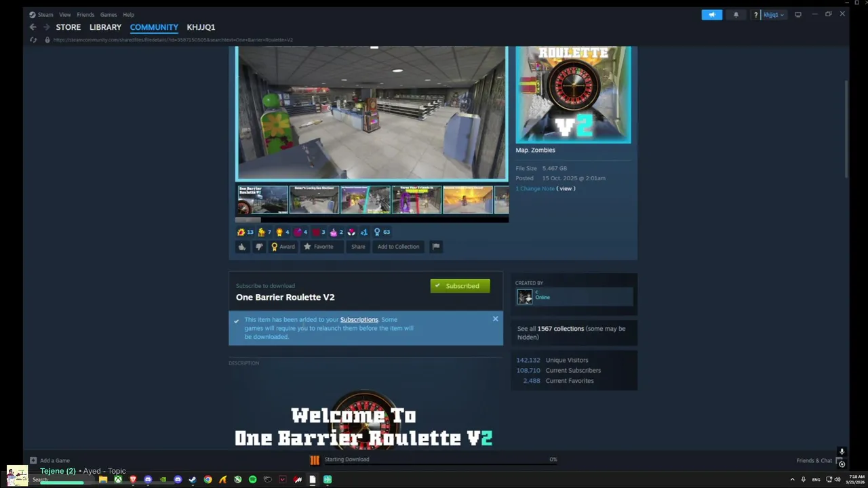Click the microphone icon above Friends & Chat
The image size is (868, 488).
(x=842, y=451)
